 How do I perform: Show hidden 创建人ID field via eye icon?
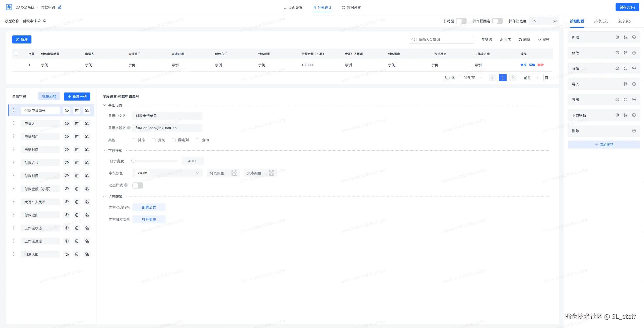click(67, 254)
